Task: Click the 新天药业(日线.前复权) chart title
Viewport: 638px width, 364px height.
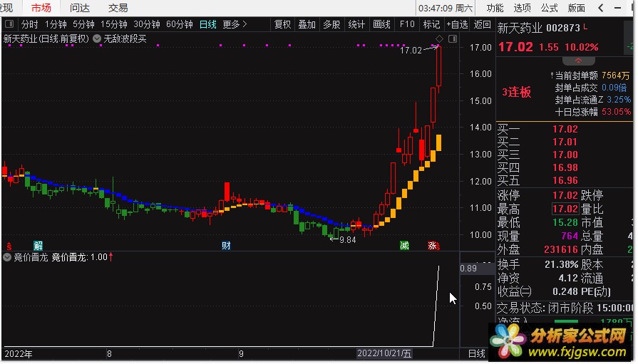Action: 46,39
